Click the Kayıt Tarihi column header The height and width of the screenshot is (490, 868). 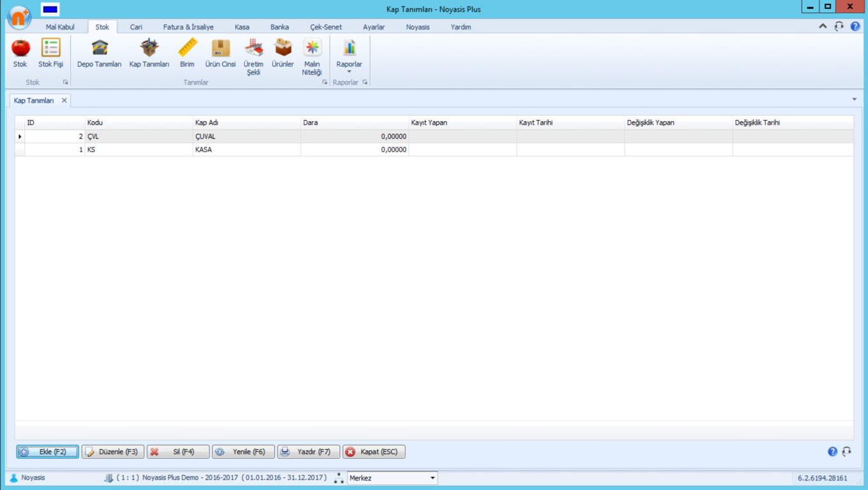point(570,122)
